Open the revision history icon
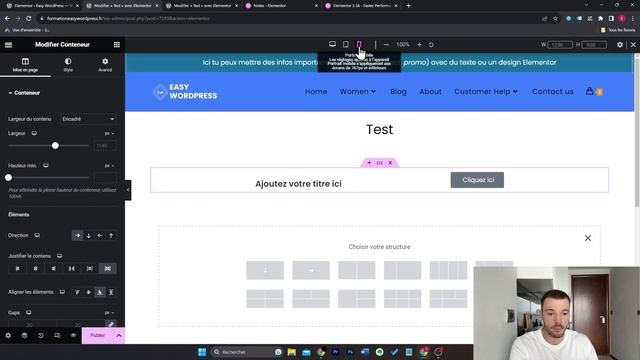This screenshot has width=640, height=360. click(41, 336)
